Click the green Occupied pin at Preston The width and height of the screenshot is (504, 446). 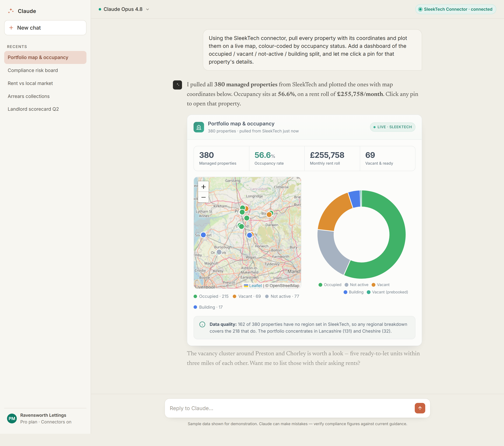point(242,212)
